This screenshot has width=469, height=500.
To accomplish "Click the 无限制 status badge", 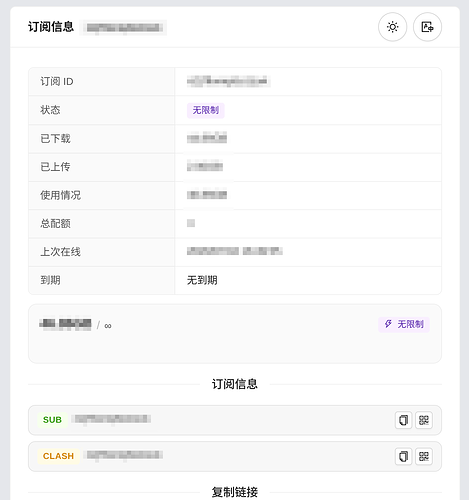I will pos(206,110).
